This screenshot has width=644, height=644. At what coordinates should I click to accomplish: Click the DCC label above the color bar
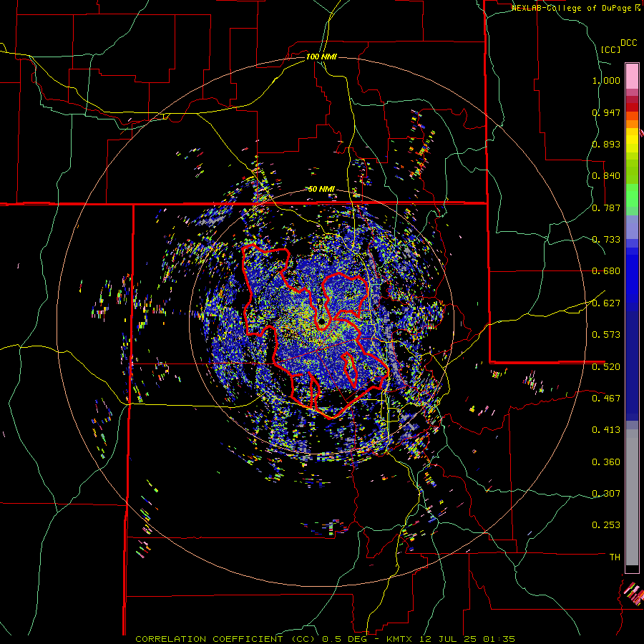(x=628, y=43)
